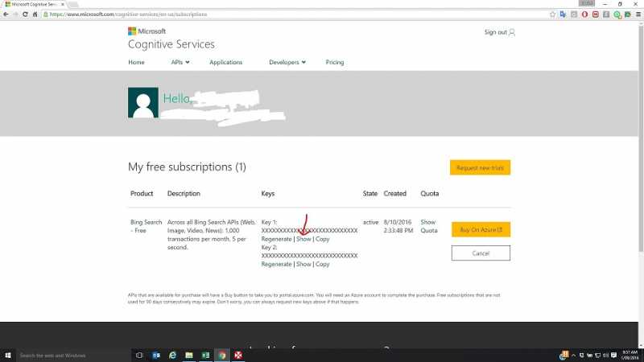Click the Description column header
The height and width of the screenshot is (362, 644).
(x=184, y=193)
